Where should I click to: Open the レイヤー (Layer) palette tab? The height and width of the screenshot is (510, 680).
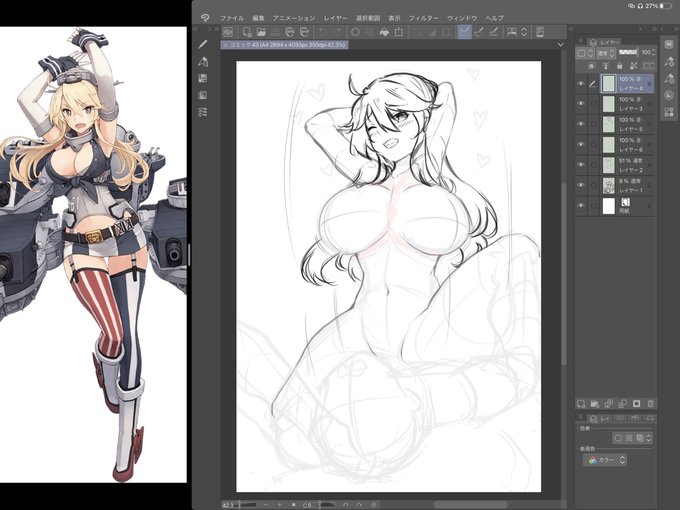coord(604,42)
